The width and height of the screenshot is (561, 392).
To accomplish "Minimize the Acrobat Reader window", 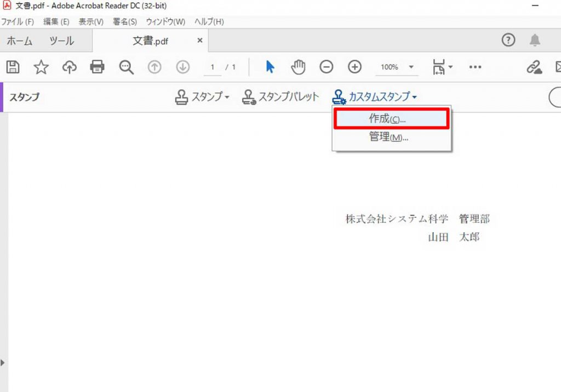I will [535, 5].
